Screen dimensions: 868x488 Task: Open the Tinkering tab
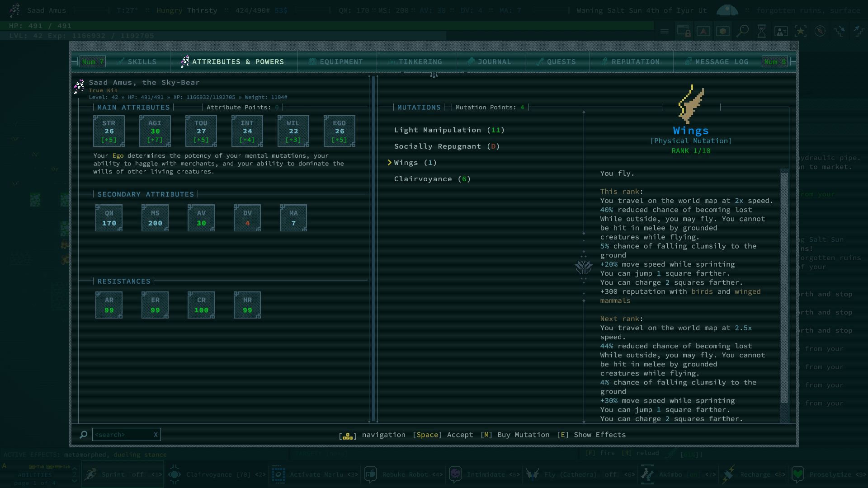[x=415, y=62]
